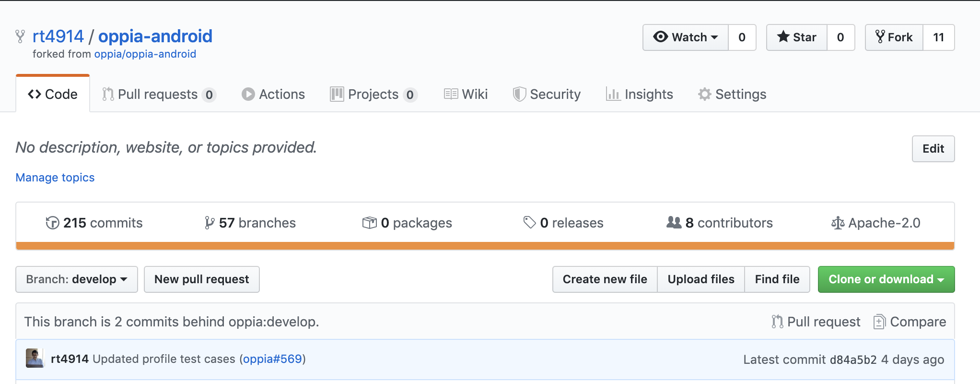Screen dimensions: 980x384
Task: Click the code brackets icon on Code tab
Action: (35, 94)
